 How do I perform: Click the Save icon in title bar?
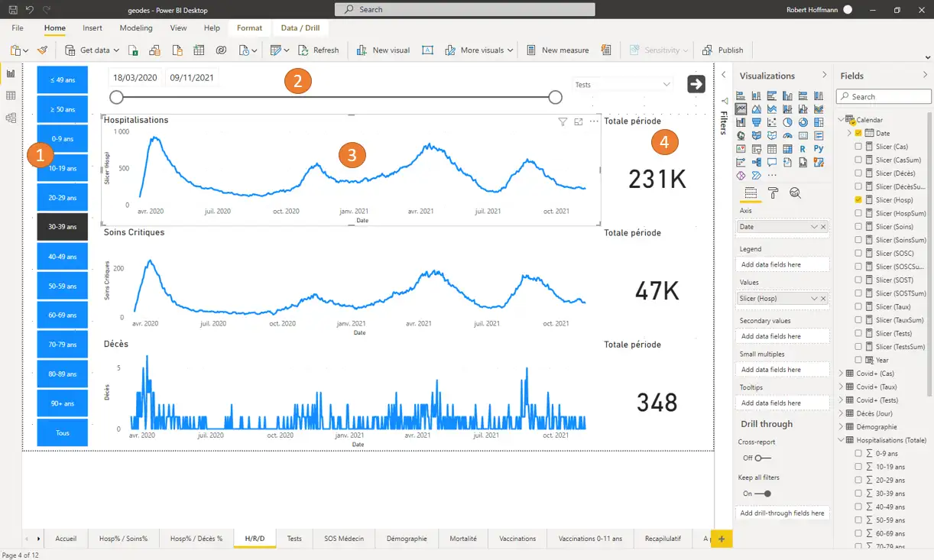coord(13,10)
